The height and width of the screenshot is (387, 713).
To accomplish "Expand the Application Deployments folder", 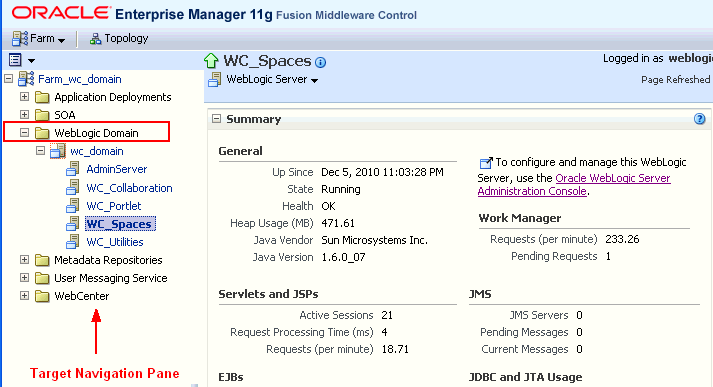I will 25,96.
